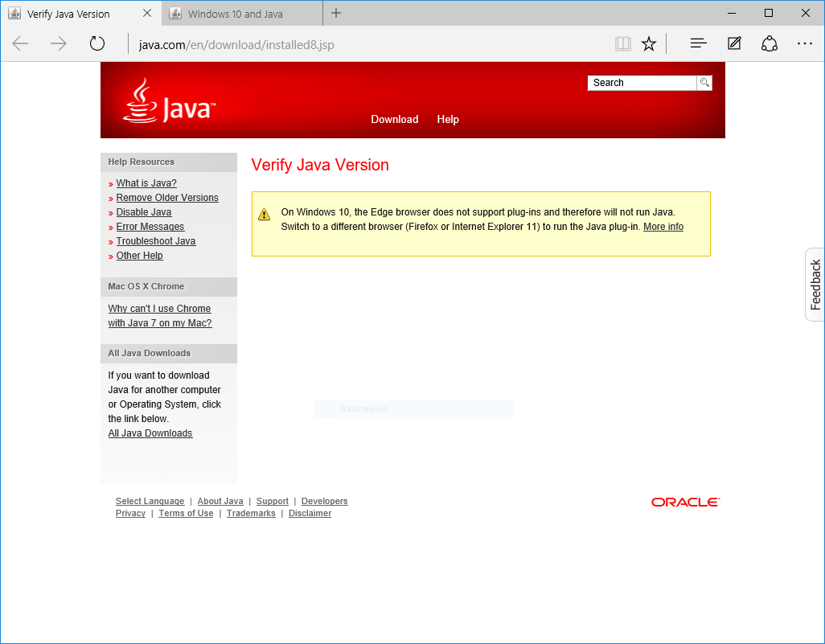Viewport: 825px width, 644px height.
Task: Make a Web Note pen icon
Action: click(734, 43)
